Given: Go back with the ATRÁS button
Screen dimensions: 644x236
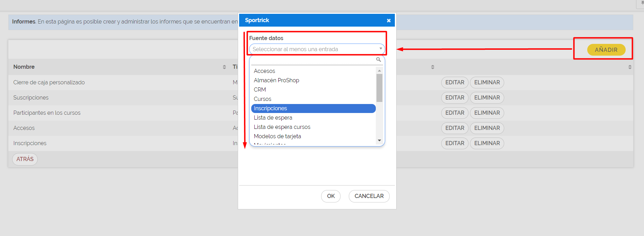Looking at the screenshot, I should point(25,159).
